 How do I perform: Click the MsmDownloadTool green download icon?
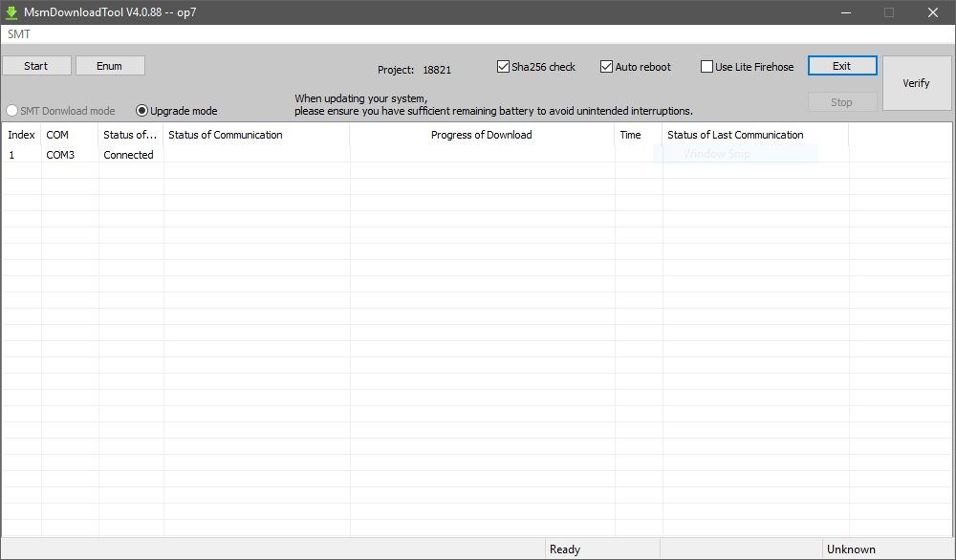pyautogui.click(x=12, y=12)
